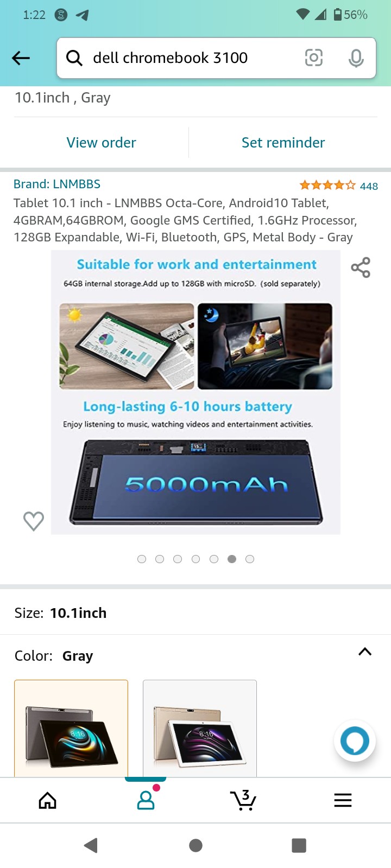Image resolution: width=391 pixels, height=868 pixels.
Task: Select the gold tablet color option
Action: click(200, 729)
